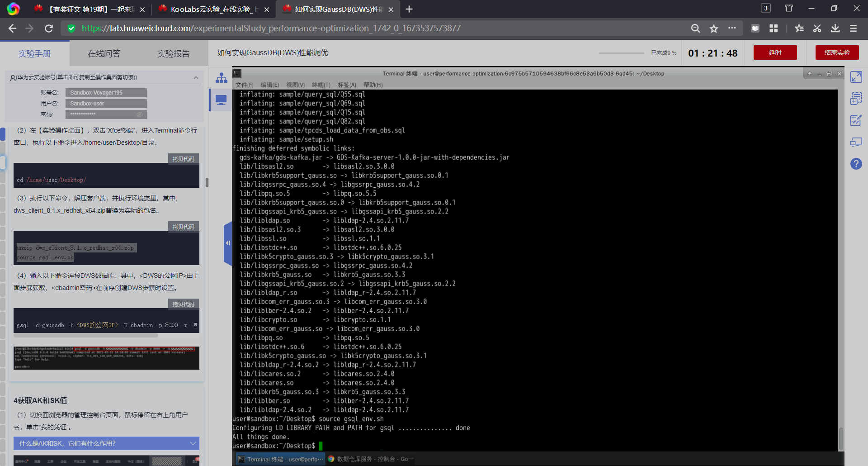Click the 结束实验 button

click(837, 52)
